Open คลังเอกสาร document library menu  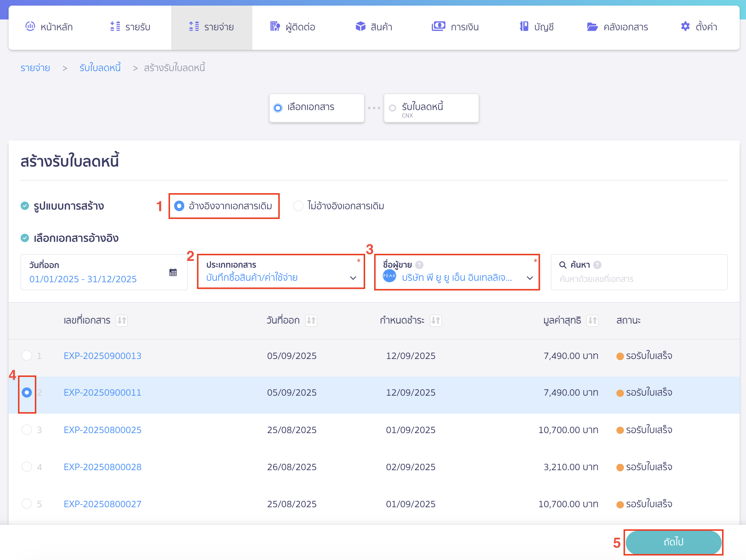click(x=617, y=27)
